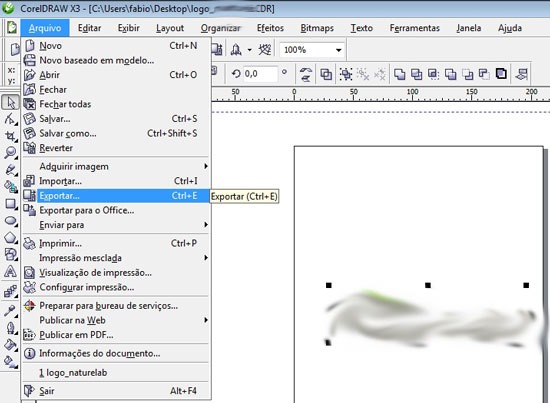Click the Create boundary icon

(501, 74)
